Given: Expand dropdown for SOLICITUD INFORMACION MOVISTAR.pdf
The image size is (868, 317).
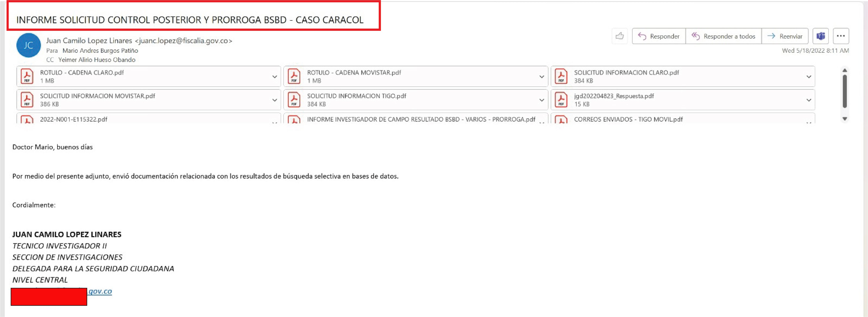Looking at the screenshot, I should (x=275, y=100).
